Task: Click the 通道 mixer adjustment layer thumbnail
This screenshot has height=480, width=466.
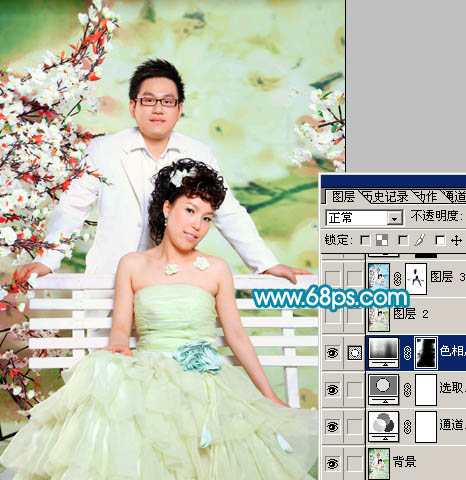Action: 383,426
